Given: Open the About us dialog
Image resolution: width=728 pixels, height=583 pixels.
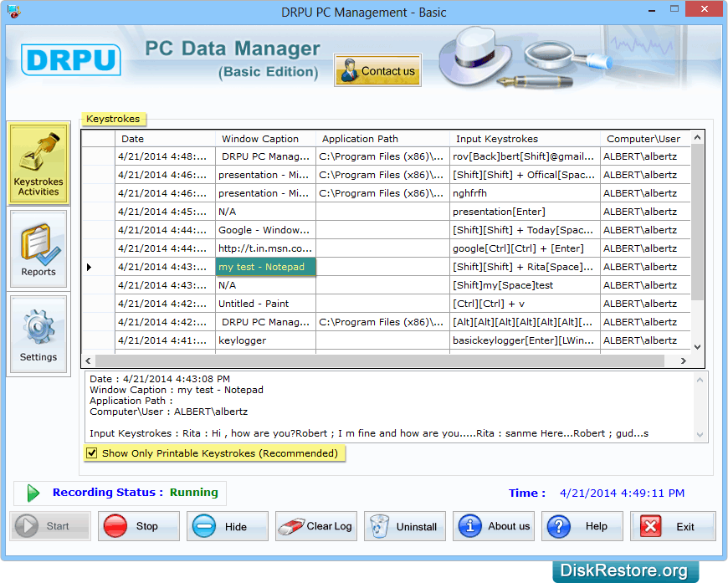Looking at the screenshot, I should (x=494, y=526).
